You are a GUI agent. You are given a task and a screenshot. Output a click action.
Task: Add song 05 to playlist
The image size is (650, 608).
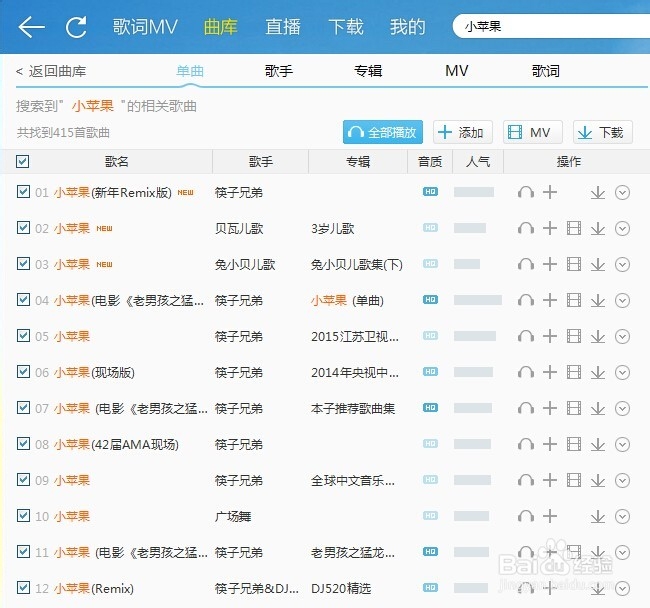550,336
